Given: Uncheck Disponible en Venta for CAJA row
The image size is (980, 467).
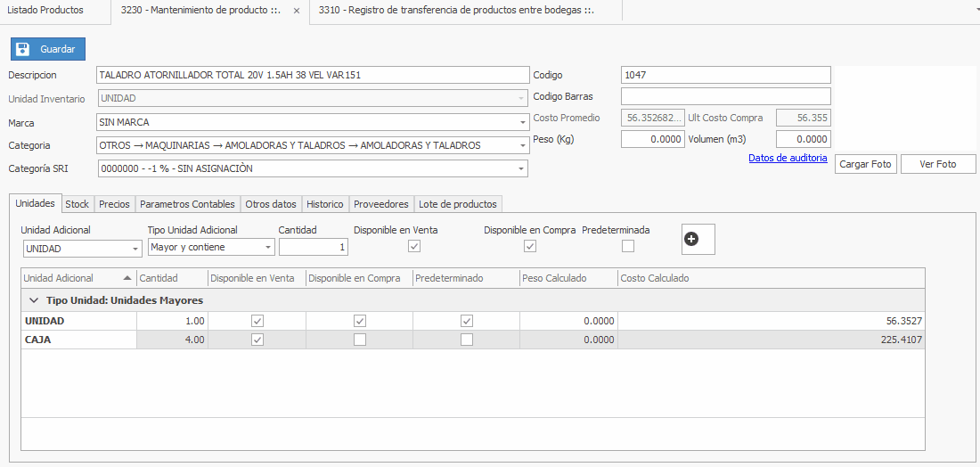Looking at the screenshot, I should click(257, 340).
